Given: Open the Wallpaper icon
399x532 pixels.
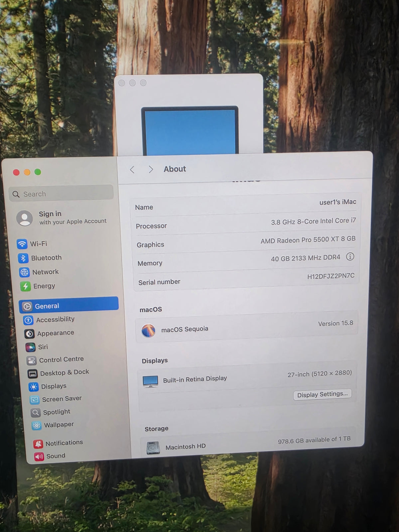Looking at the screenshot, I should click(x=36, y=425).
